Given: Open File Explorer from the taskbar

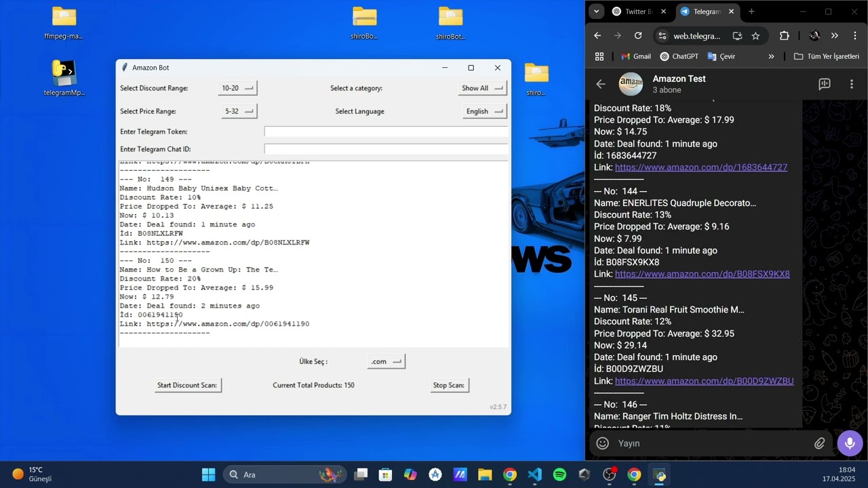Looking at the screenshot, I should pyautogui.click(x=484, y=474).
